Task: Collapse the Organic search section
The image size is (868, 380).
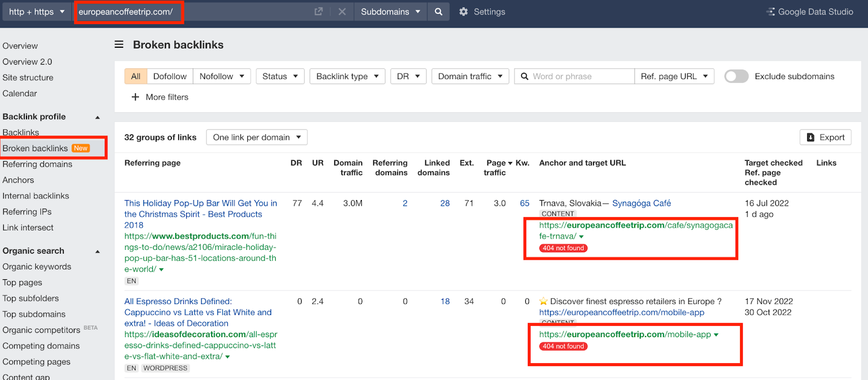Action: coord(98,252)
